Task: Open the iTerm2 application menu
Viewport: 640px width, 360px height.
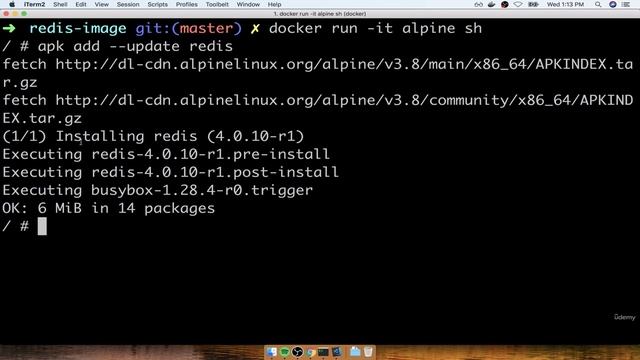Action: (34, 4)
